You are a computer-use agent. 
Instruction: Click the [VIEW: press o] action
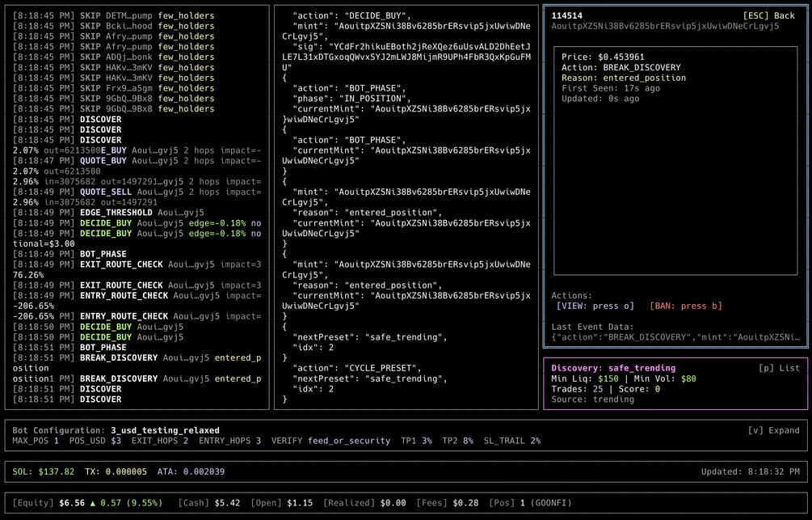click(x=595, y=306)
